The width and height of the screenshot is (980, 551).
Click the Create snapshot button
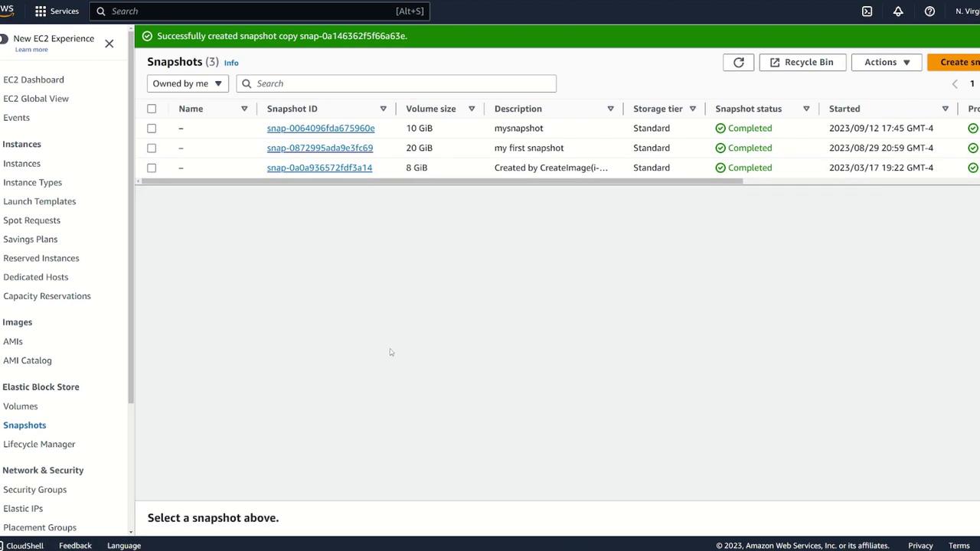954,62
